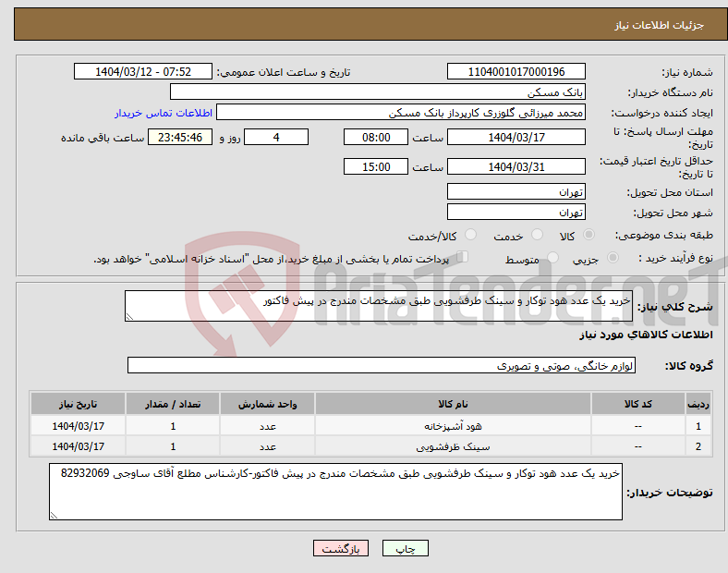Select the کالا radio button
The image size is (728, 573).
click(x=588, y=235)
